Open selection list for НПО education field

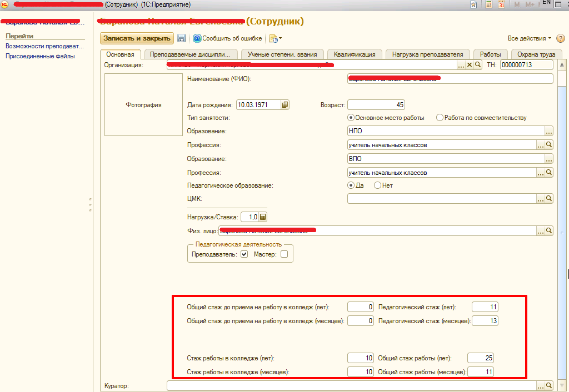pos(549,131)
